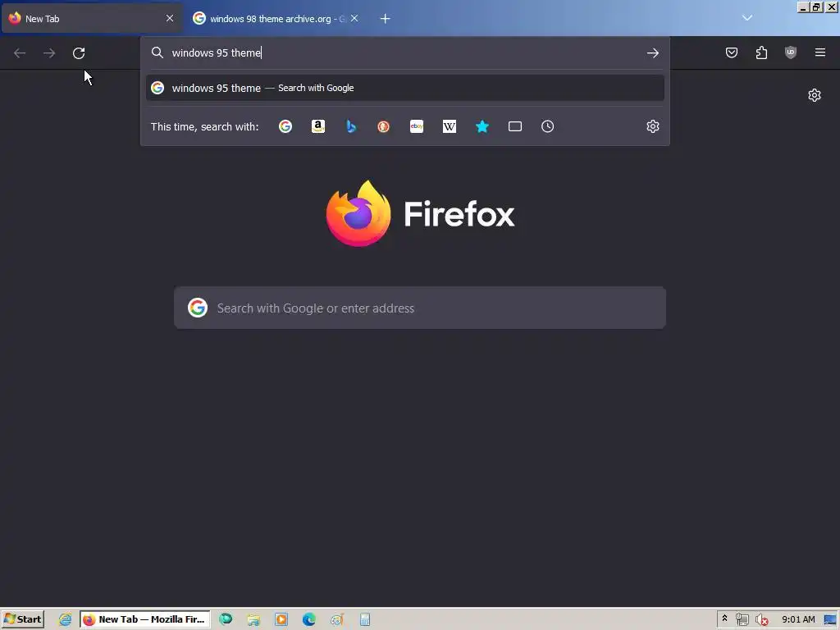Viewport: 840px width, 630px height.
Task: Save page to Pocket
Action: [x=732, y=52]
